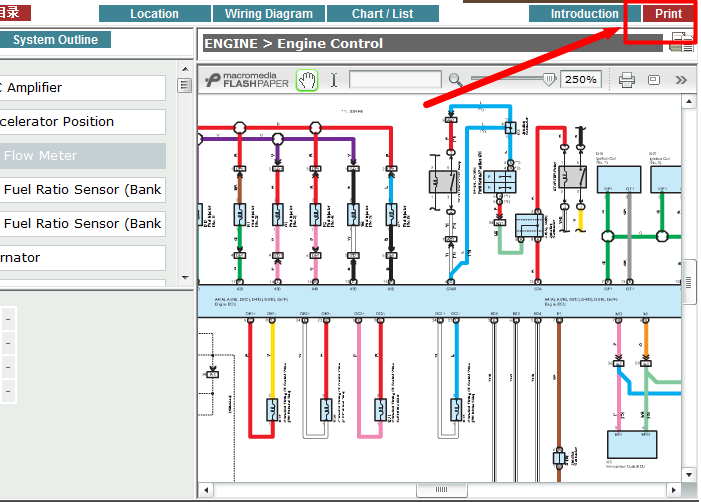Screen dimensions: 701x502
Task: Click the Engine ECU block in diagram
Action: tap(439, 302)
